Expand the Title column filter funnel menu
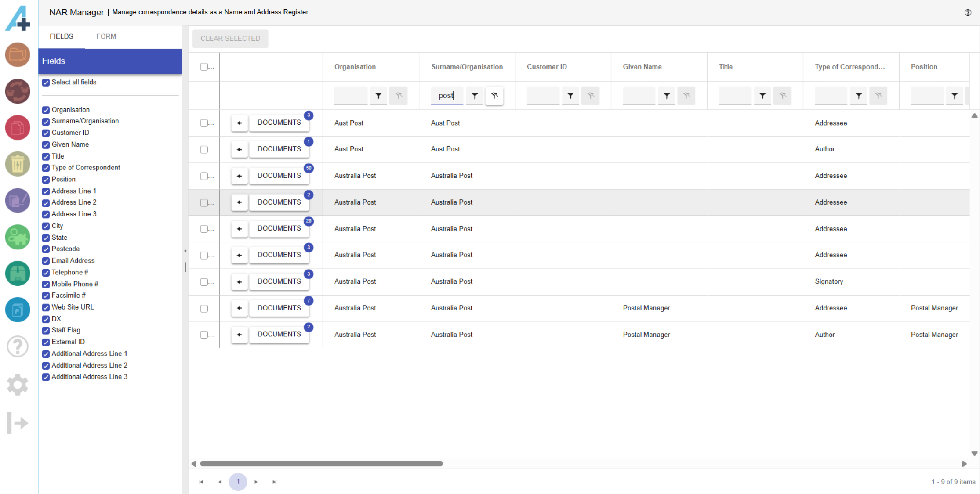 coord(762,96)
